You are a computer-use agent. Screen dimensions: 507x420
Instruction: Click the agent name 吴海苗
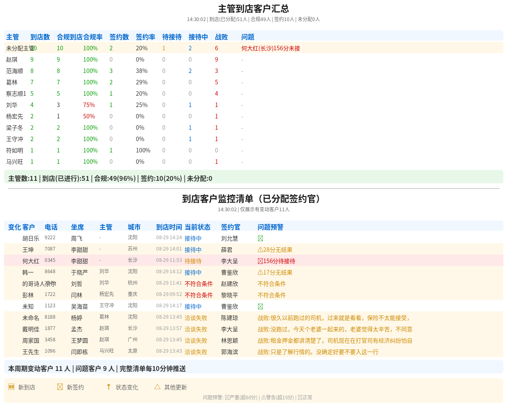coord(79,306)
